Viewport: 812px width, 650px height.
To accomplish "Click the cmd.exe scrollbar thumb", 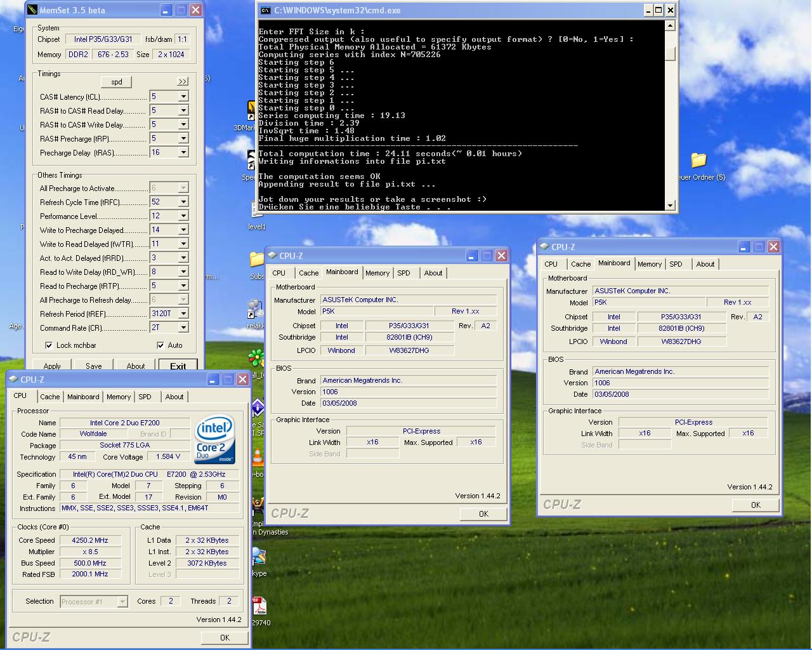I will 670,53.
